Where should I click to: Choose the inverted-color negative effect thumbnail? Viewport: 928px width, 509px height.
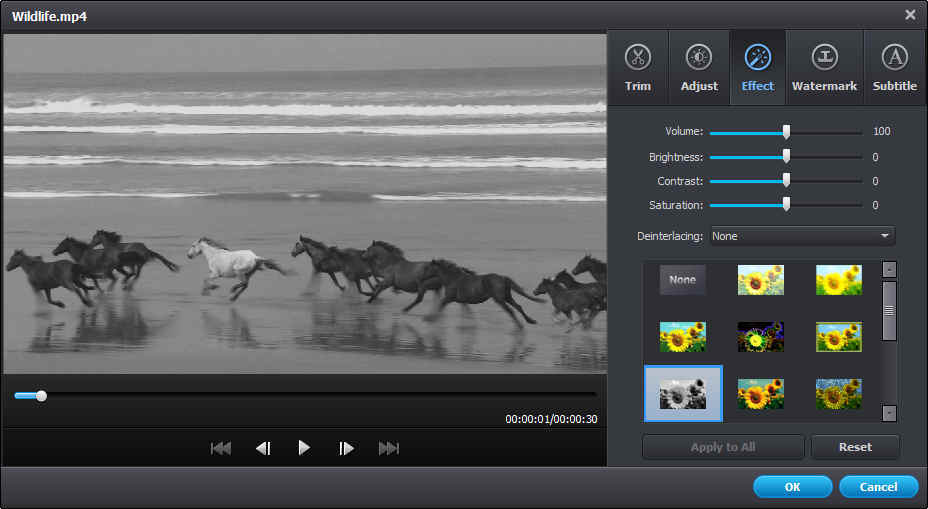(761, 337)
